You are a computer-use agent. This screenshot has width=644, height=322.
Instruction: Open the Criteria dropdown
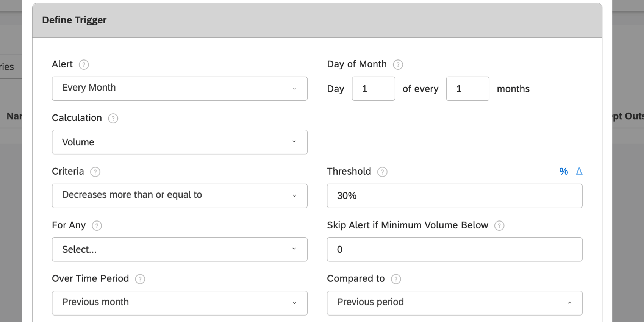180,196
